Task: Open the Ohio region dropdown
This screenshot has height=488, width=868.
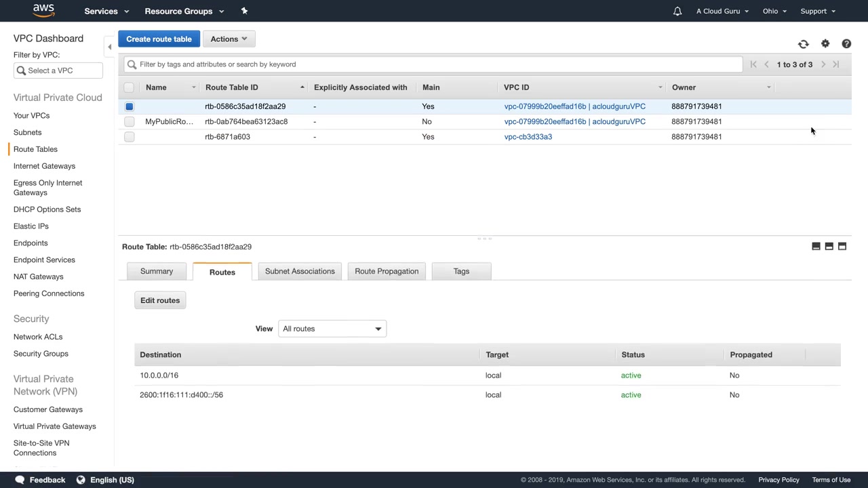Action: [774, 11]
